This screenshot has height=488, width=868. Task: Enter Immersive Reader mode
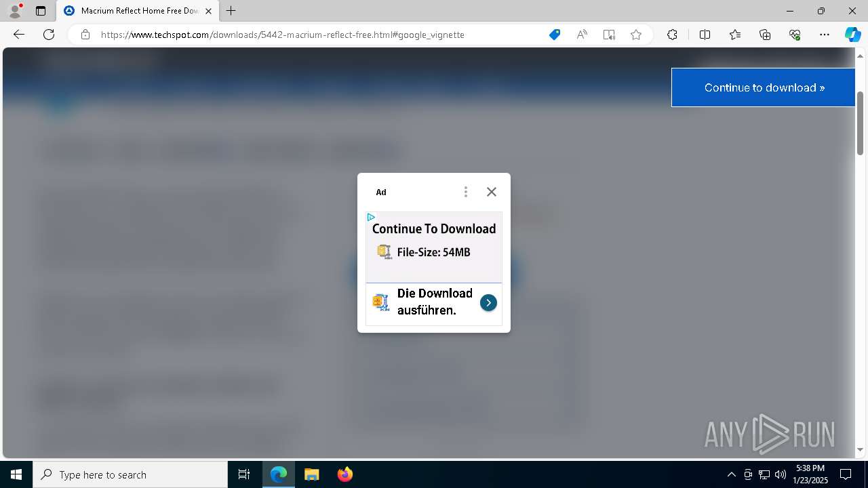point(609,35)
